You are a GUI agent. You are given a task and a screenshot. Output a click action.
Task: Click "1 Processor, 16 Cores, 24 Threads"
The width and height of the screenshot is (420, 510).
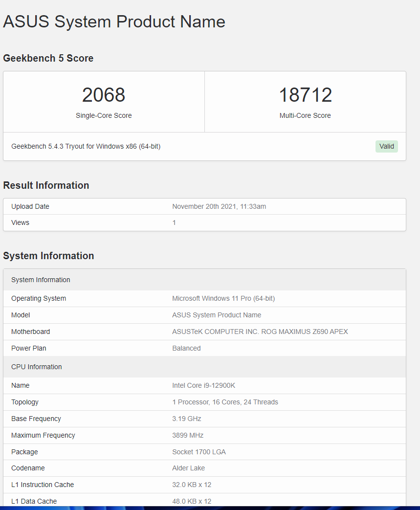pos(225,402)
